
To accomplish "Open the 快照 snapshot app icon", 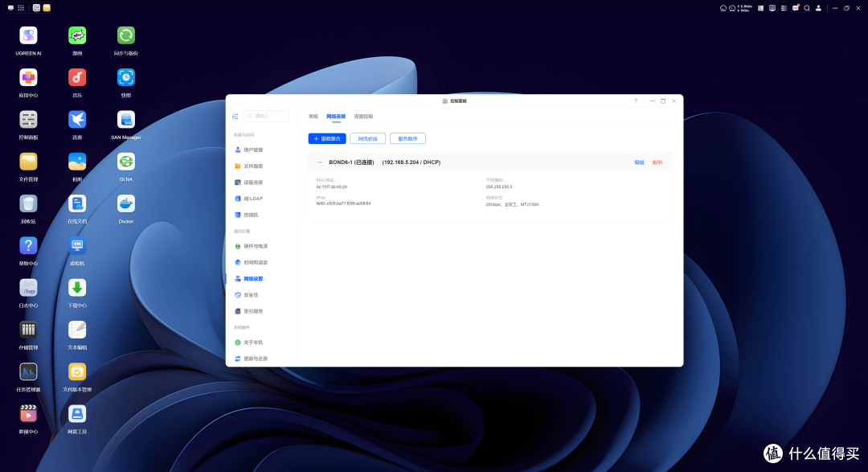I will tap(125, 77).
